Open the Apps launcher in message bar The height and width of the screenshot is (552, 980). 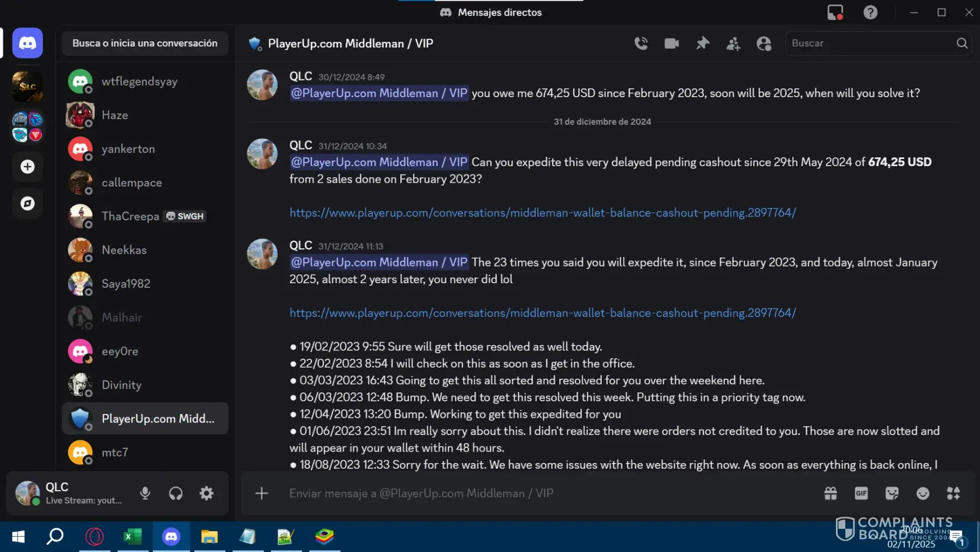[953, 493]
